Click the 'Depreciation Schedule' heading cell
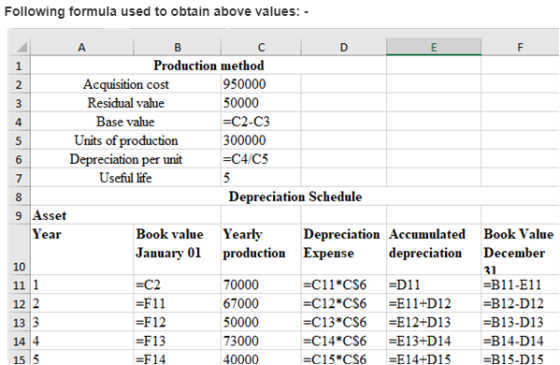 pos(295,197)
